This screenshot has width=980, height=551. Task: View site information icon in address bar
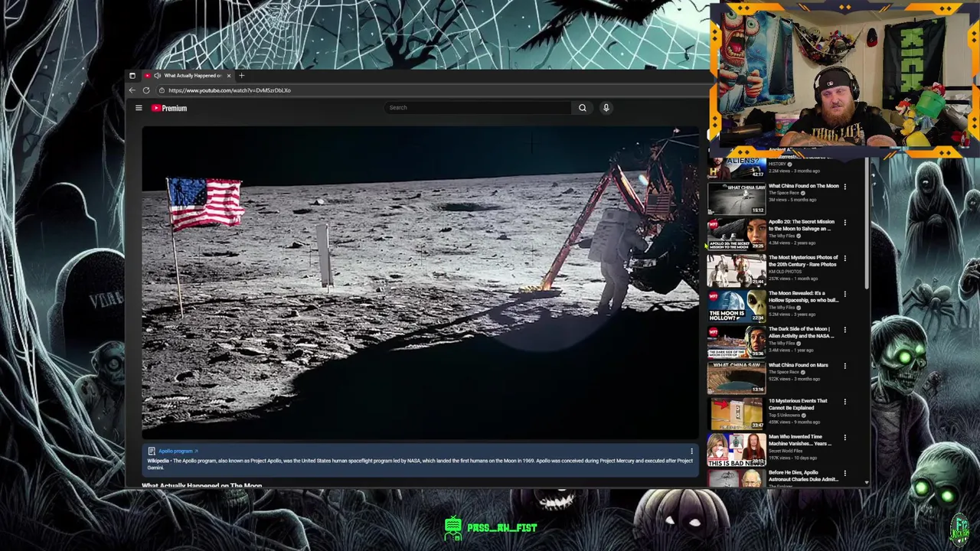point(161,90)
